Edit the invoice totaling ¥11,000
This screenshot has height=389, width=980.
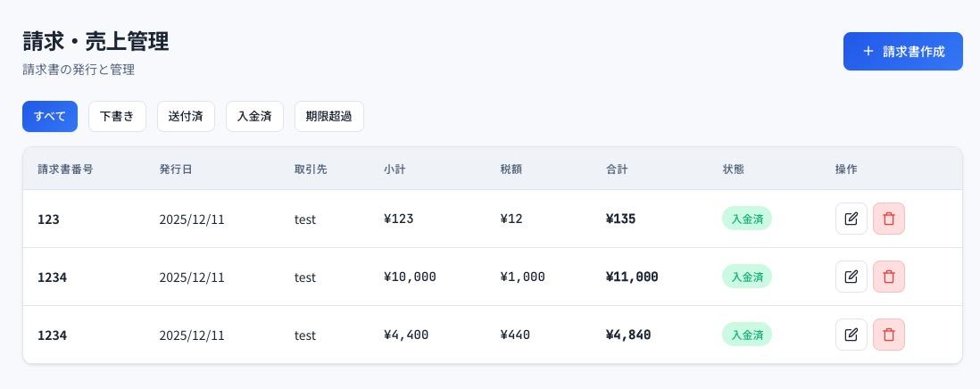pos(851,277)
